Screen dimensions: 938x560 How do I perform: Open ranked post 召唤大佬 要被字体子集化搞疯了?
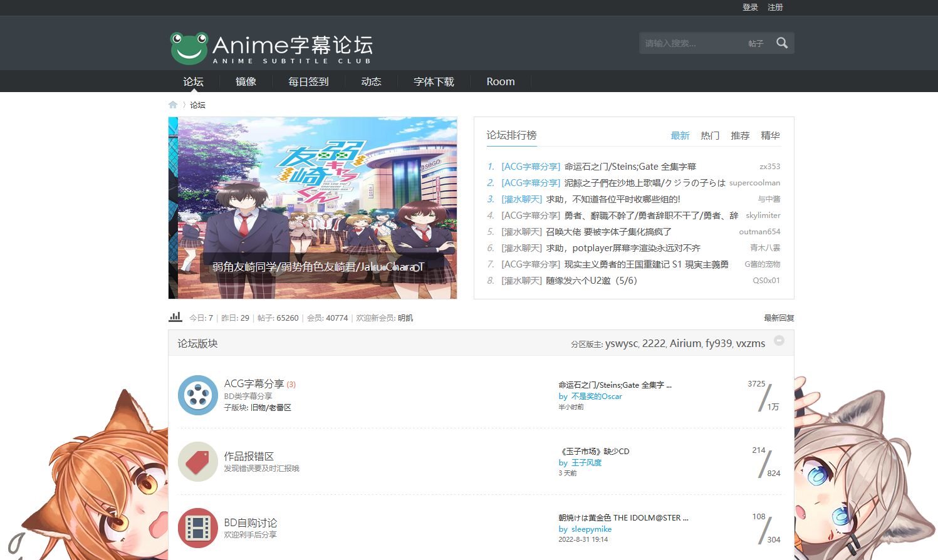pos(609,232)
